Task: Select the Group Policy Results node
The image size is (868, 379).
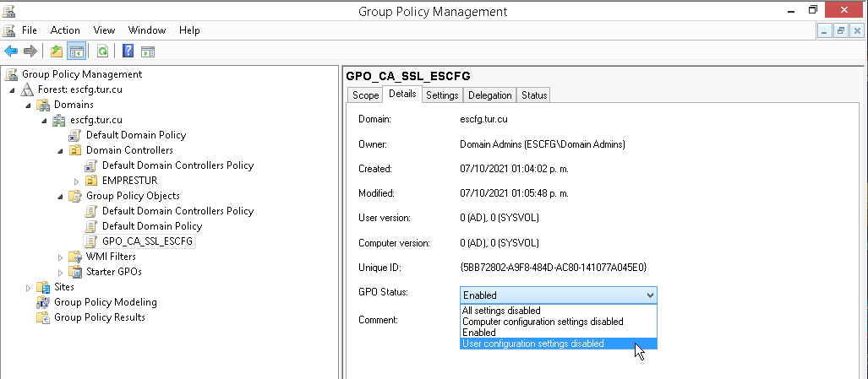Action: coord(99,317)
